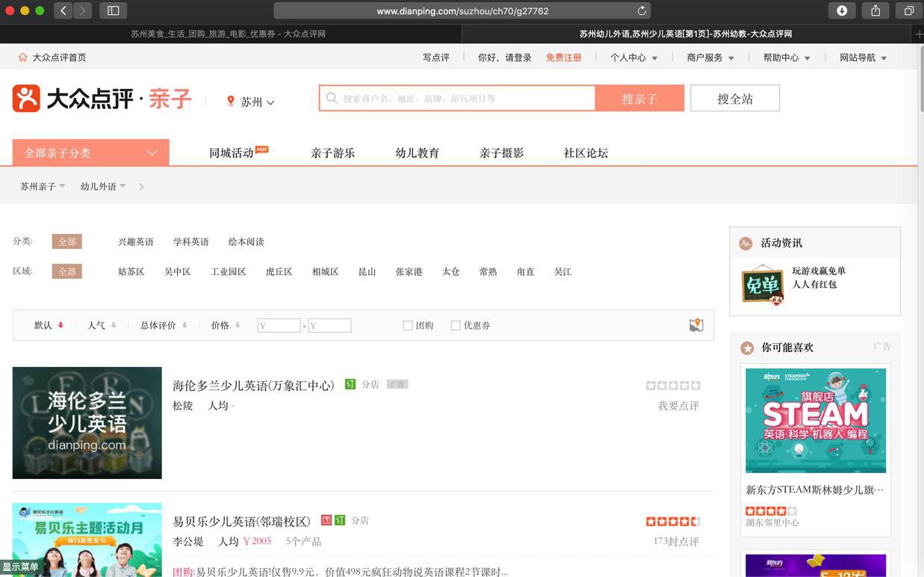Screen dimensions: 924x577
Task: Click the magnifier icon in search box
Action: 332,98
